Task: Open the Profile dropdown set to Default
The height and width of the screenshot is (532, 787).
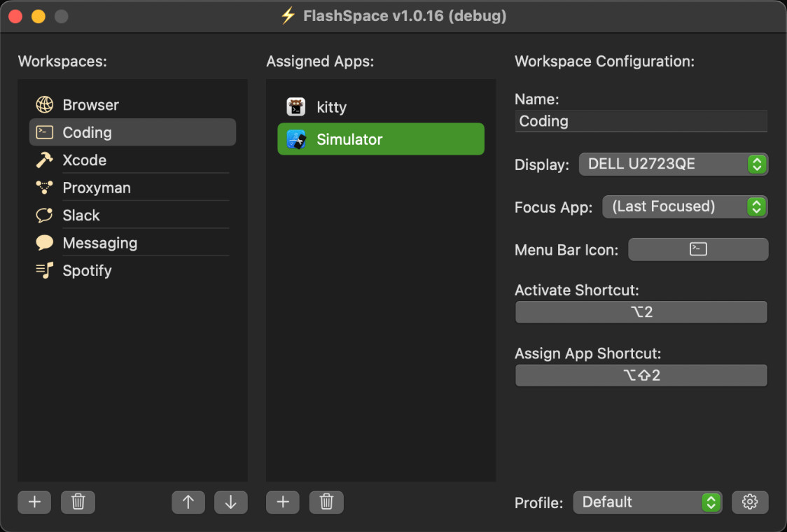Action: pyautogui.click(x=648, y=502)
